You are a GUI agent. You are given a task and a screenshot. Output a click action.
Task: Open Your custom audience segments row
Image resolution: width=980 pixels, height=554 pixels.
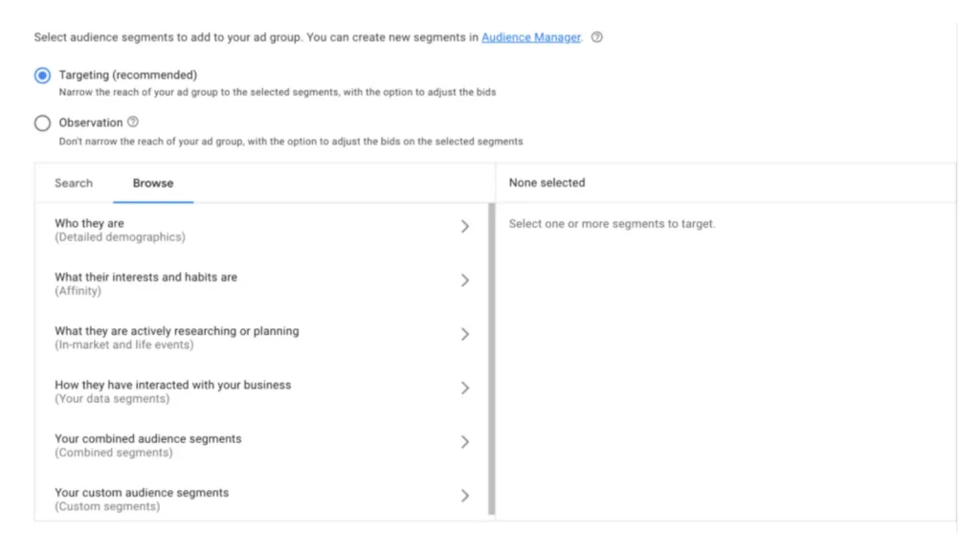[x=142, y=499]
